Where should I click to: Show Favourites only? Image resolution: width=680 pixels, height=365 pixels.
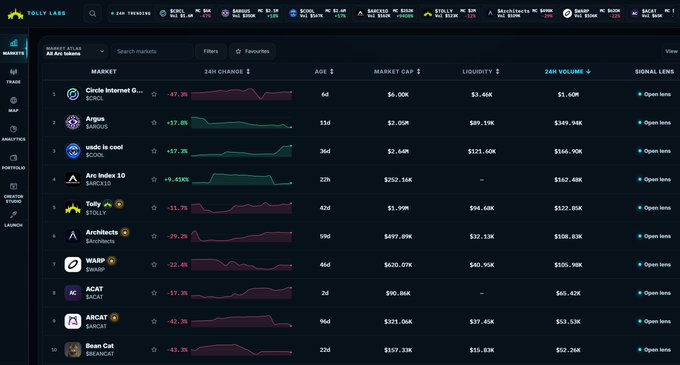(x=252, y=51)
